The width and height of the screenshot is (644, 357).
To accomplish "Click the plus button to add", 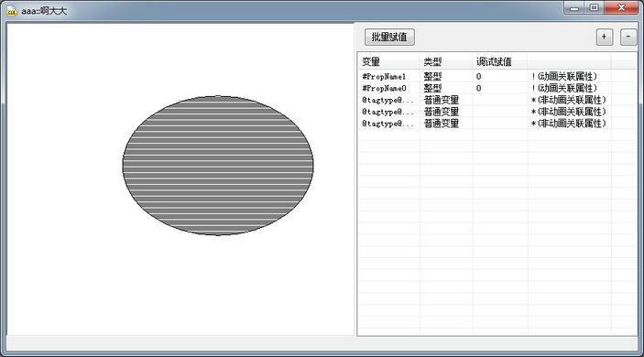I will [x=605, y=37].
